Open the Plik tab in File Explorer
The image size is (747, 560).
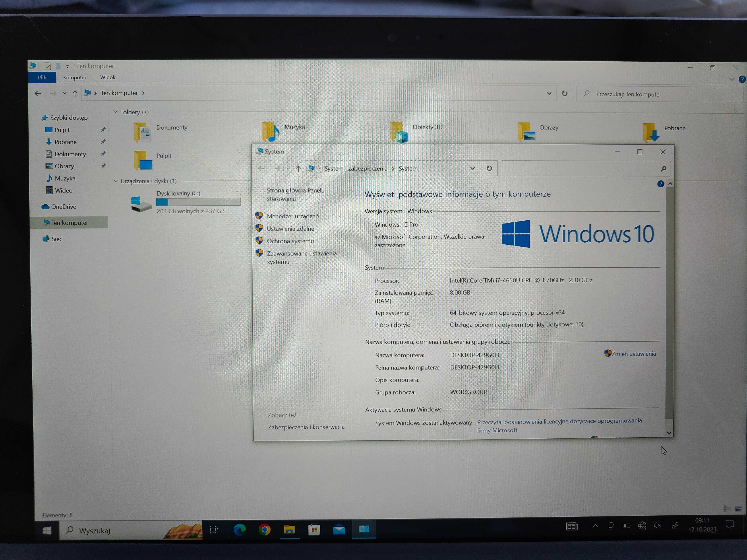click(42, 77)
